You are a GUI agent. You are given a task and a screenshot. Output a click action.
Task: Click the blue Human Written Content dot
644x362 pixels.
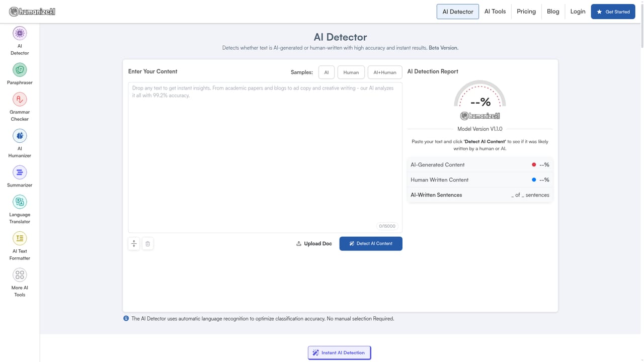coord(534,180)
